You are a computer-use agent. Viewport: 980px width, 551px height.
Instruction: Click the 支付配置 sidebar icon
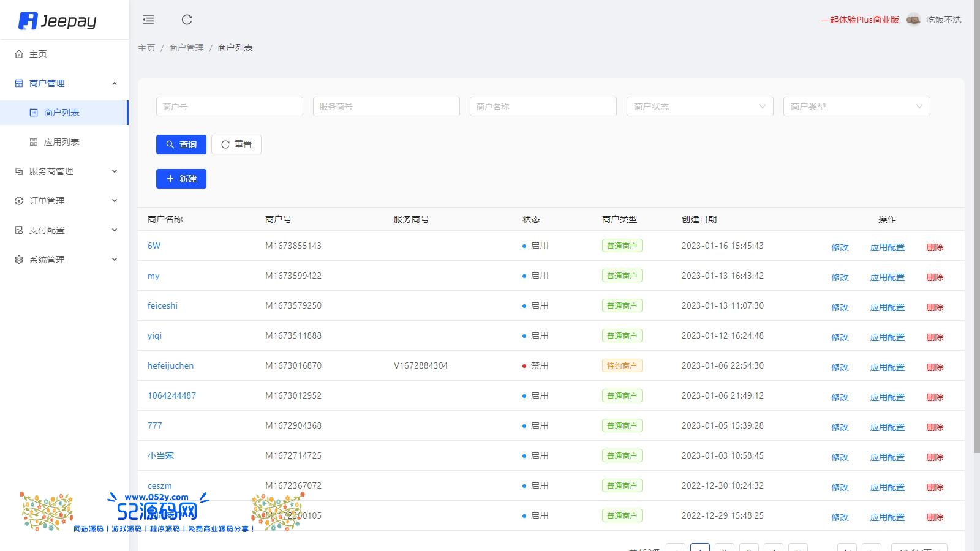[19, 230]
